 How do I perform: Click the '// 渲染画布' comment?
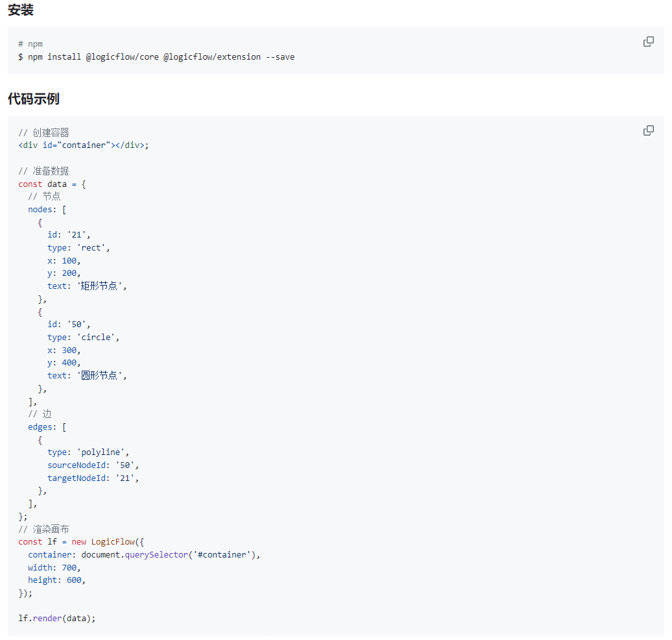(x=43, y=529)
